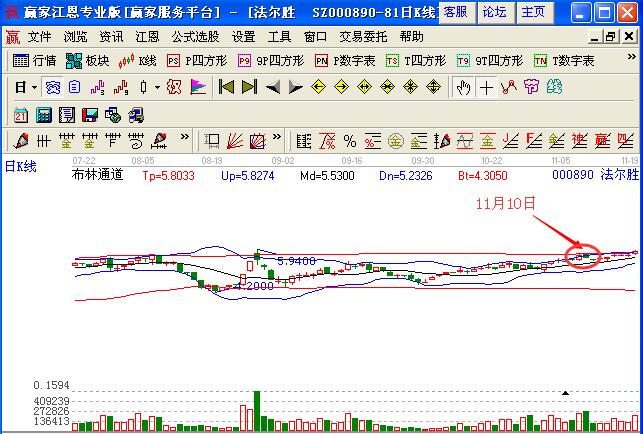Open the 交易委托 menu

pyautogui.click(x=364, y=36)
